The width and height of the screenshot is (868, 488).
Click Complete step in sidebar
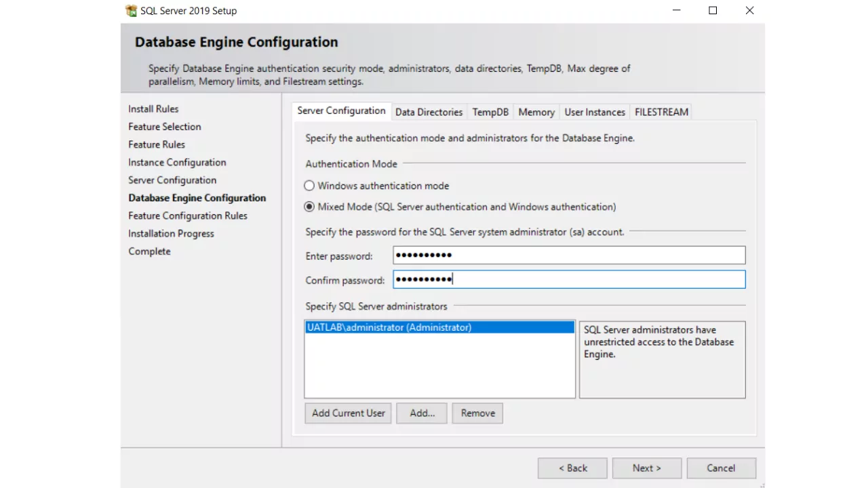pyautogui.click(x=149, y=251)
